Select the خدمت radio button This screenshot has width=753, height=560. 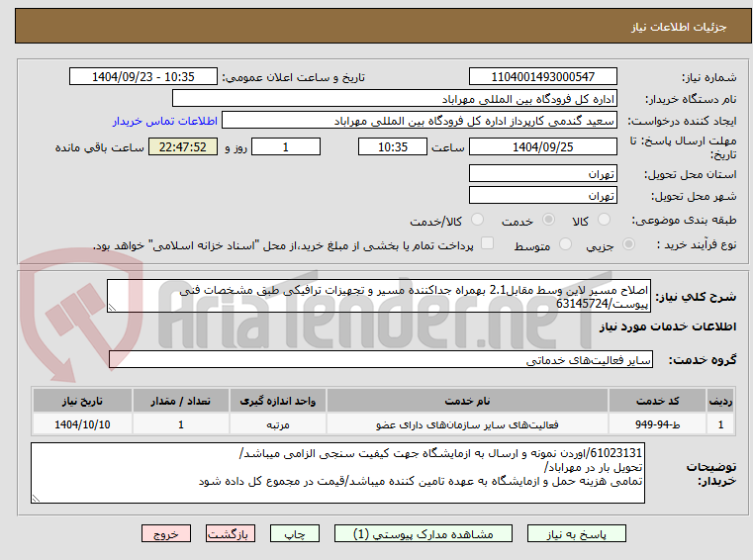pos(548,220)
